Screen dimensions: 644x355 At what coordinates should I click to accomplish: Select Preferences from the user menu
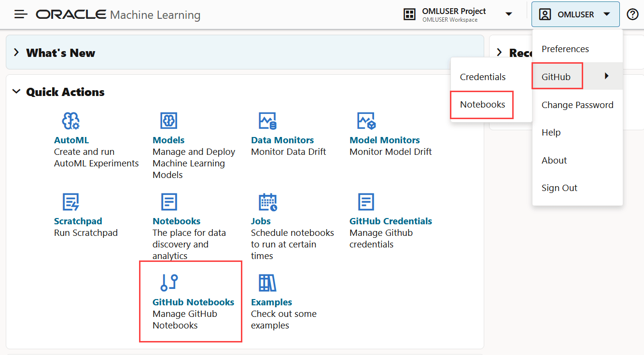[565, 49]
